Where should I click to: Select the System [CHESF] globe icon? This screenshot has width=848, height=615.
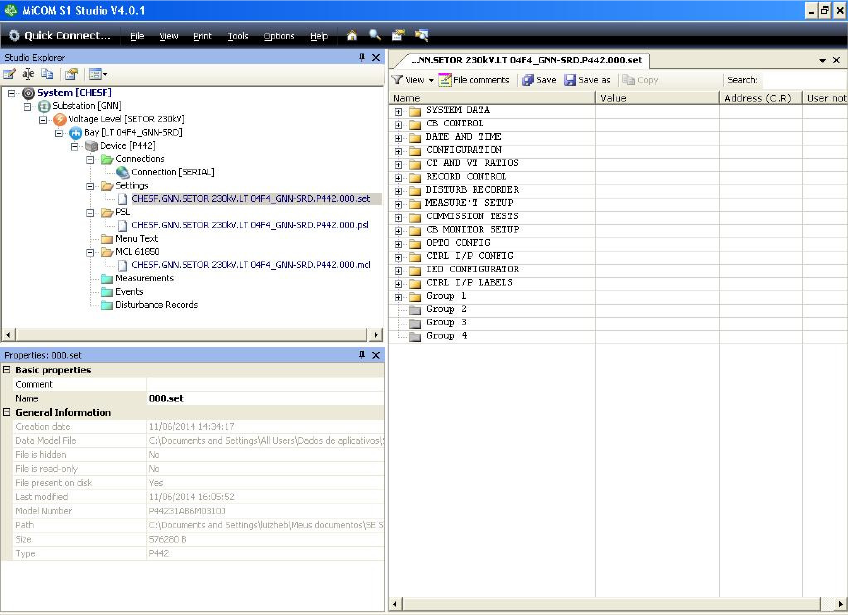(x=28, y=93)
